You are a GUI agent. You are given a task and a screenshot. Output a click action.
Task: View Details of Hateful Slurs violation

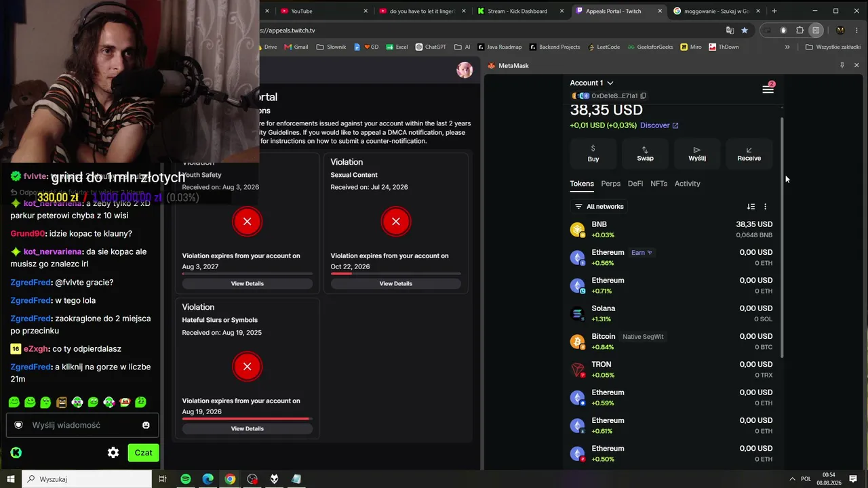[247, 428]
